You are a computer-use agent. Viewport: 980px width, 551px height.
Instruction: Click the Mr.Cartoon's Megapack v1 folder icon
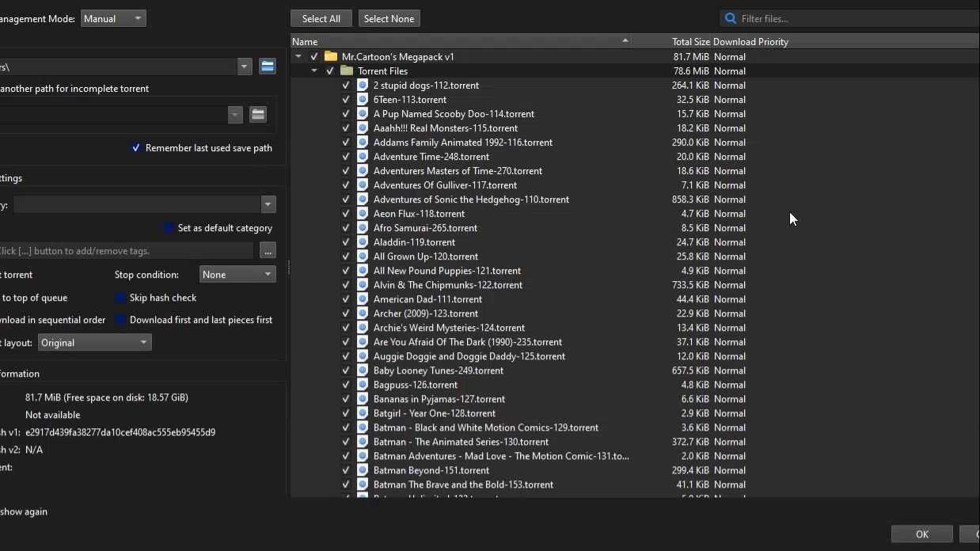[331, 56]
